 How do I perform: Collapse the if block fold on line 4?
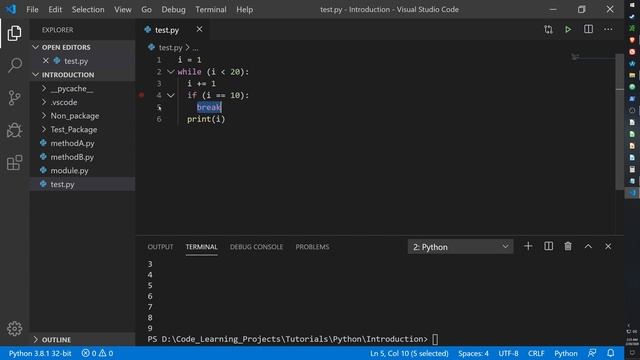(x=171, y=96)
